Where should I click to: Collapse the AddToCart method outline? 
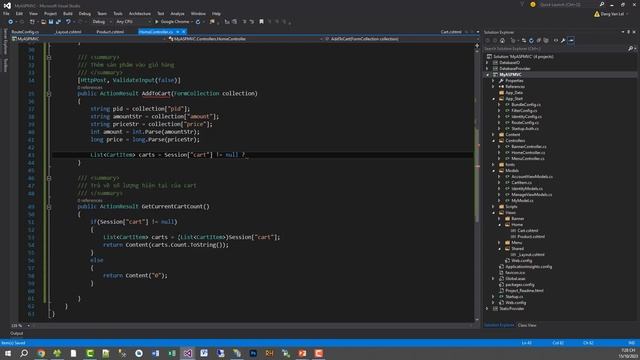pyautogui.click(x=49, y=94)
